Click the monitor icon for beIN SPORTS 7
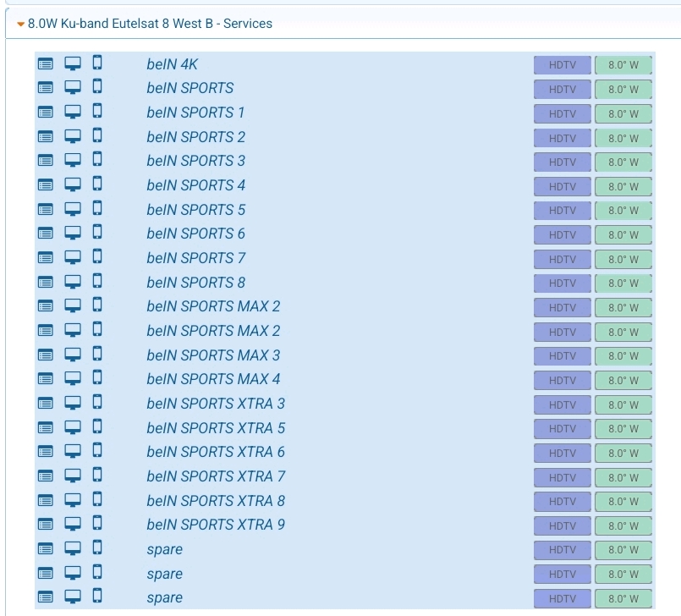 (x=73, y=257)
